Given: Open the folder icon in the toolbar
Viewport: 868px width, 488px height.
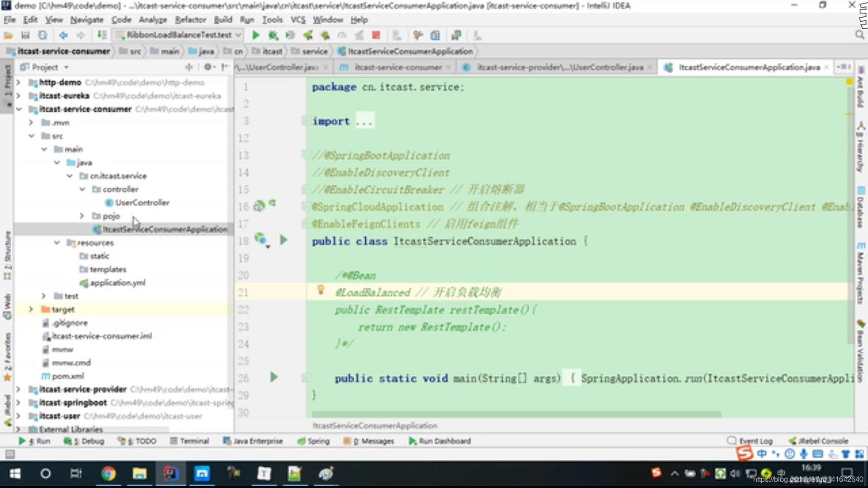Looking at the screenshot, I should 8,35.
